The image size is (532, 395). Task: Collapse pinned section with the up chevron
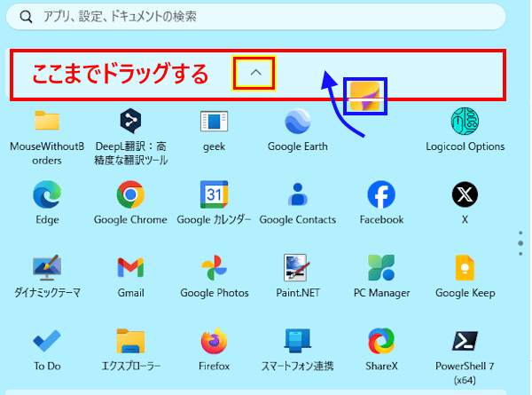(256, 73)
